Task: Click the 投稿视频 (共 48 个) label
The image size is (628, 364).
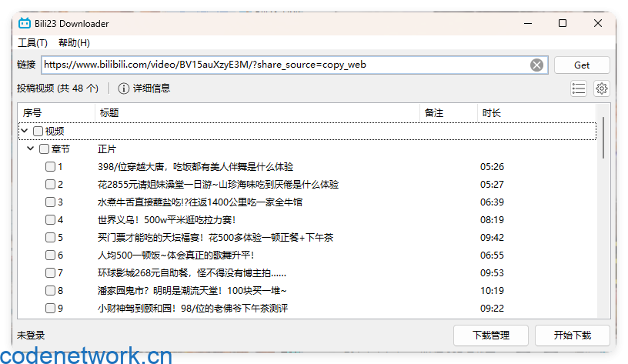Action: point(58,88)
